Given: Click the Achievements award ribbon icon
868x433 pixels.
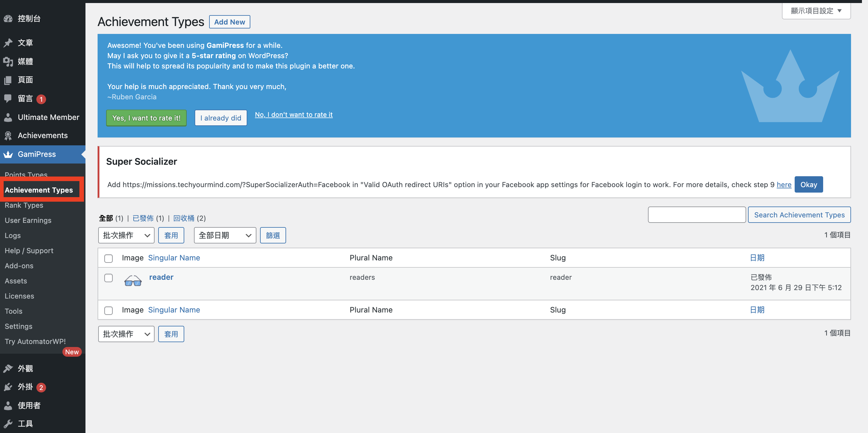Looking at the screenshot, I should click(x=8, y=135).
